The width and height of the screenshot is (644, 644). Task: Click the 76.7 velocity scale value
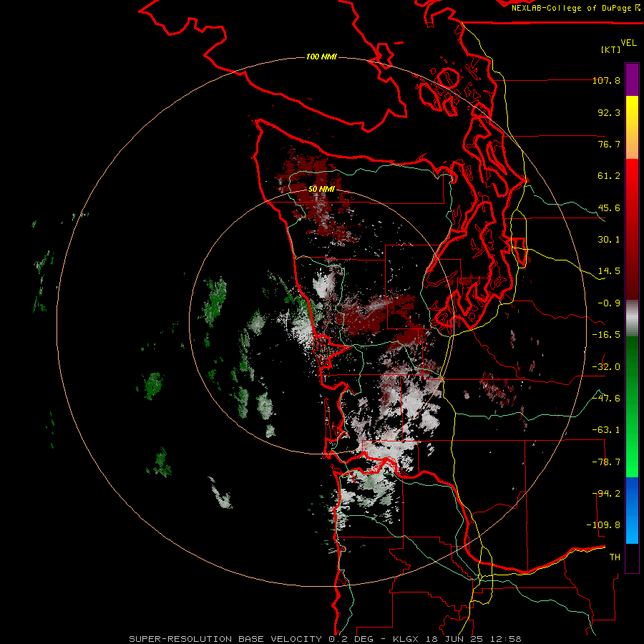pos(609,144)
